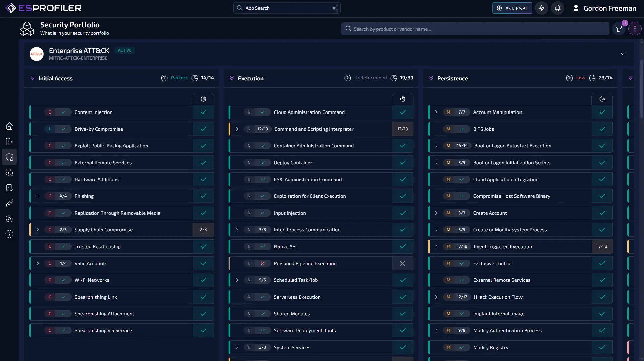Screen dimensions: 644x361
Task: Click the page vertical scrollbar
Action: pos(642,89)
